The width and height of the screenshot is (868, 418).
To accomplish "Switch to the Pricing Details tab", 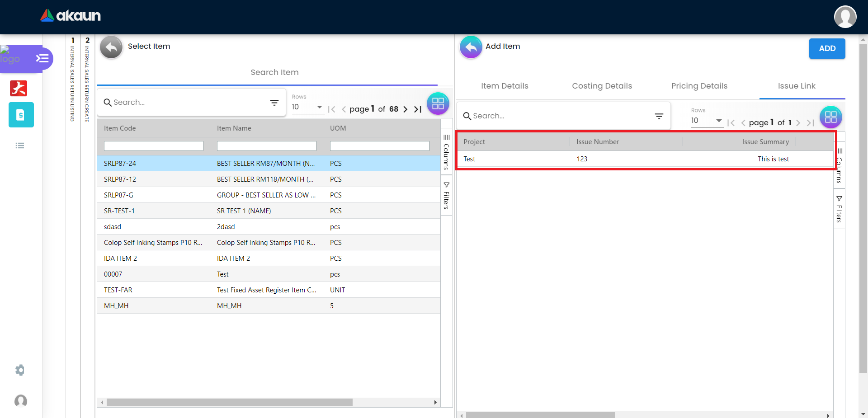I will pos(699,86).
